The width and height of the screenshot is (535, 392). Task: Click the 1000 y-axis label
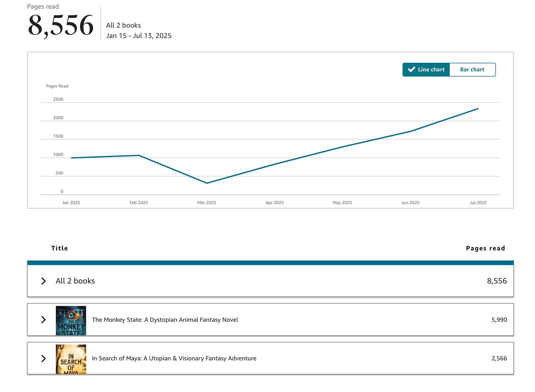[x=58, y=155]
